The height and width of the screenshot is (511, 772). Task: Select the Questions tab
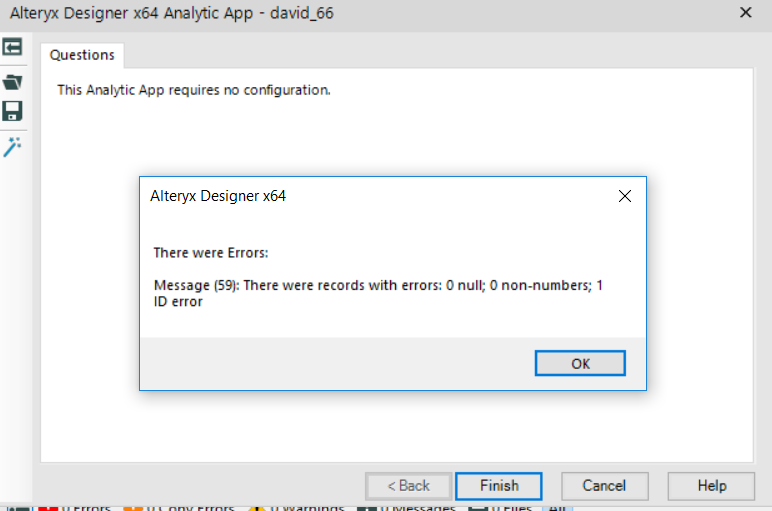(82, 55)
